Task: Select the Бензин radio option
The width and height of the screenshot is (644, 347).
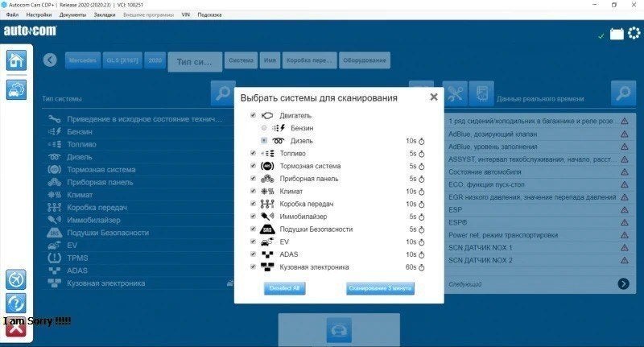Action: 264,128
